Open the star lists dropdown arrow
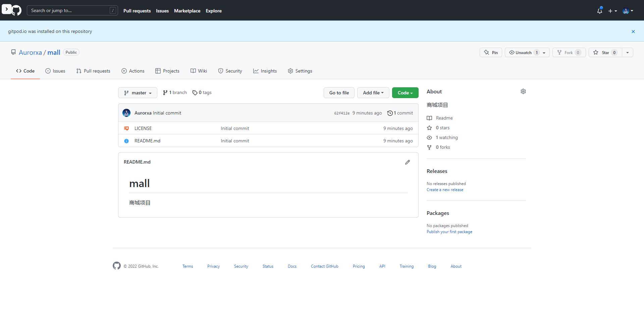 point(628,52)
